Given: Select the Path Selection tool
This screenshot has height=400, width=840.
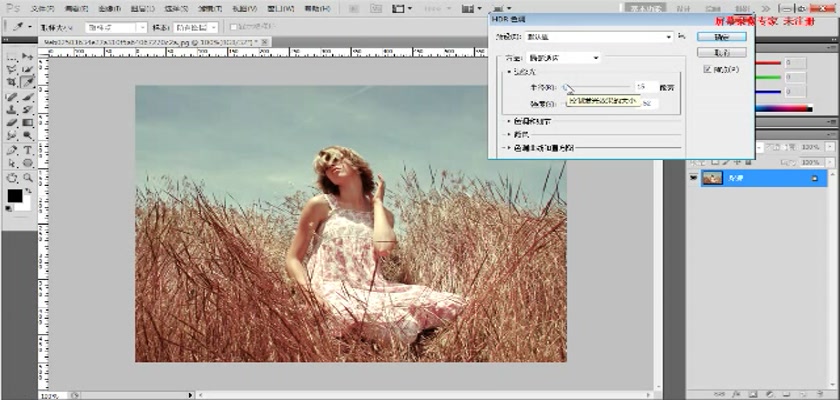Looking at the screenshot, I should click(11, 163).
